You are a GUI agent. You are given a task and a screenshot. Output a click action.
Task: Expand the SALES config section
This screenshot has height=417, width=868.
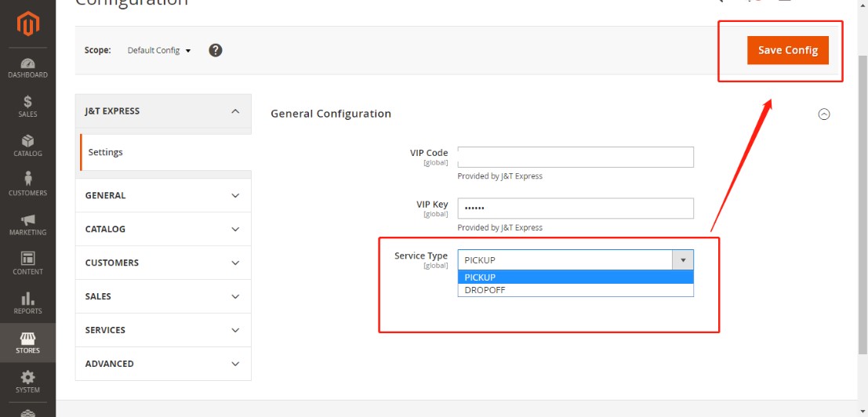(x=163, y=296)
